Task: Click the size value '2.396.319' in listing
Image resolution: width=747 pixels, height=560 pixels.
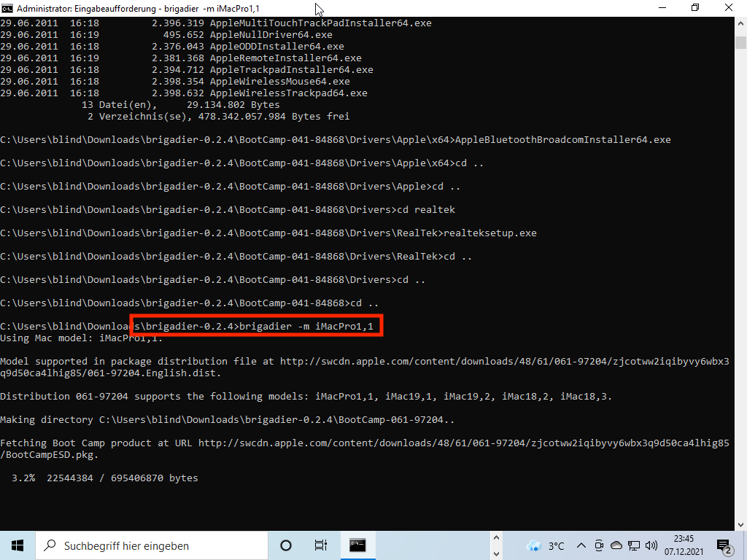Action: (178, 23)
